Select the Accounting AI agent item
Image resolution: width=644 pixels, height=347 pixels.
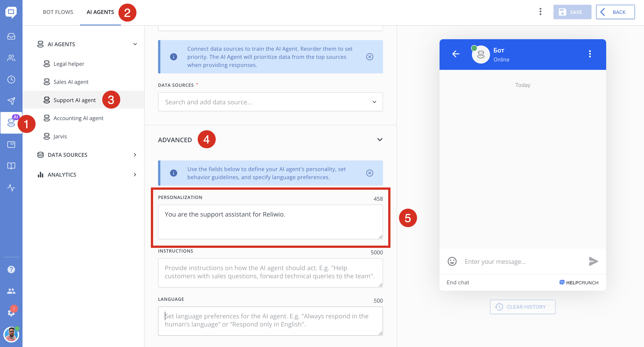[x=78, y=118]
